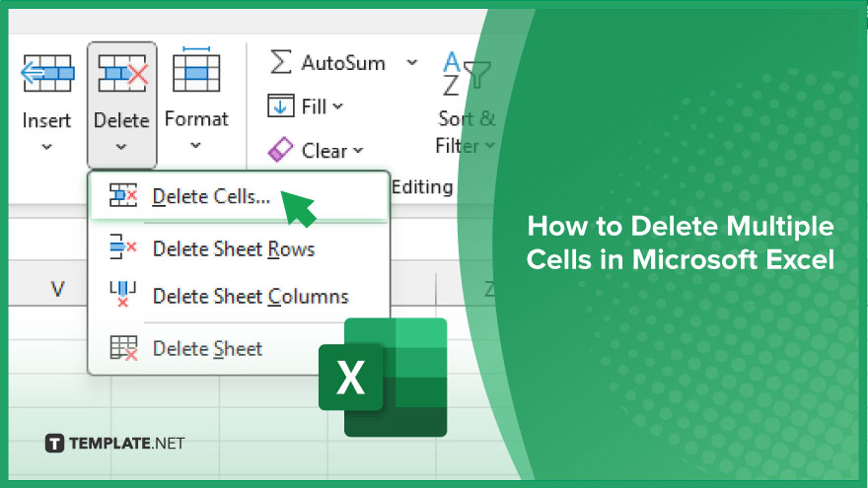Expand the Insert dropdown chevron
This screenshot has width=868, height=488.
pos(47,147)
